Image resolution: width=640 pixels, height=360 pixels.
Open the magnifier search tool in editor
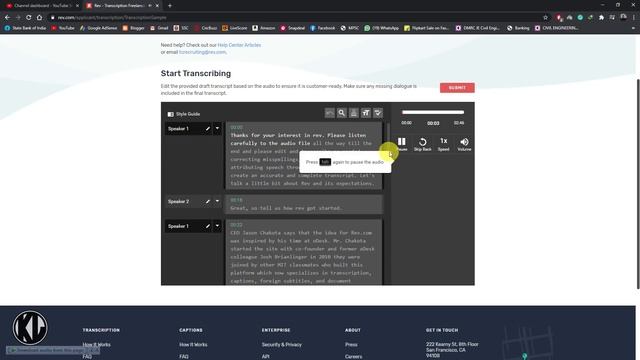(x=342, y=113)
